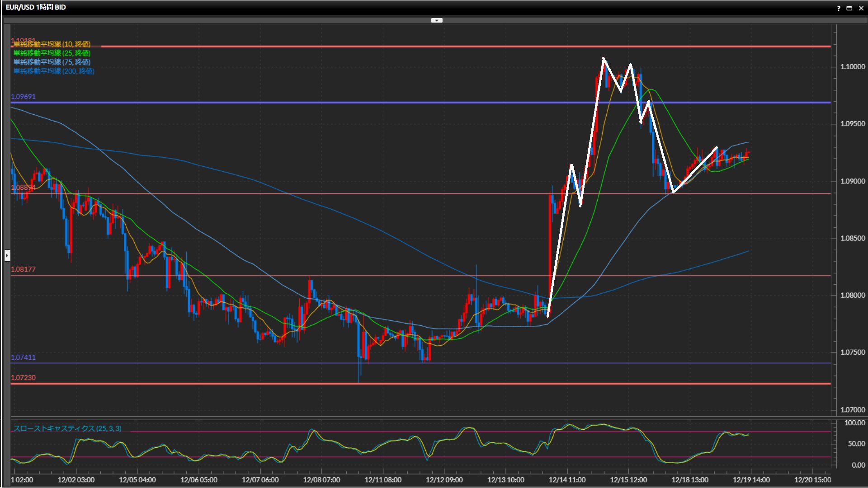Select the 200-period moving average label
Screen dimensions: 868x488
pos(54,71)
